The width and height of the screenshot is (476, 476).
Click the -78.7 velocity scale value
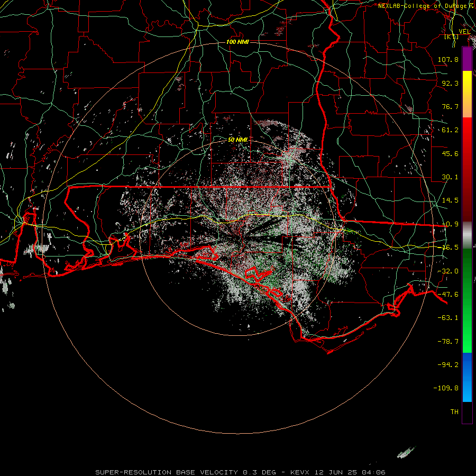pos(448,342)
